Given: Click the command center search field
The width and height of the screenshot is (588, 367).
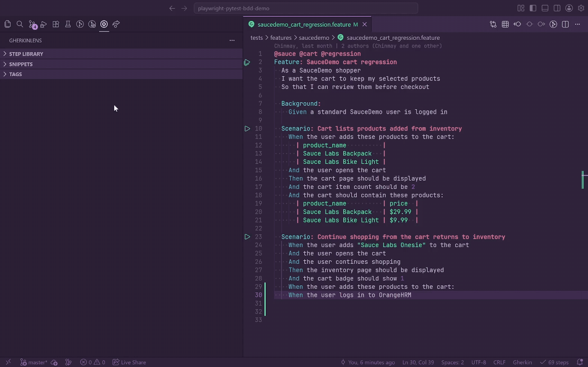Looking at the screenshot, I should tap(306, 8).
